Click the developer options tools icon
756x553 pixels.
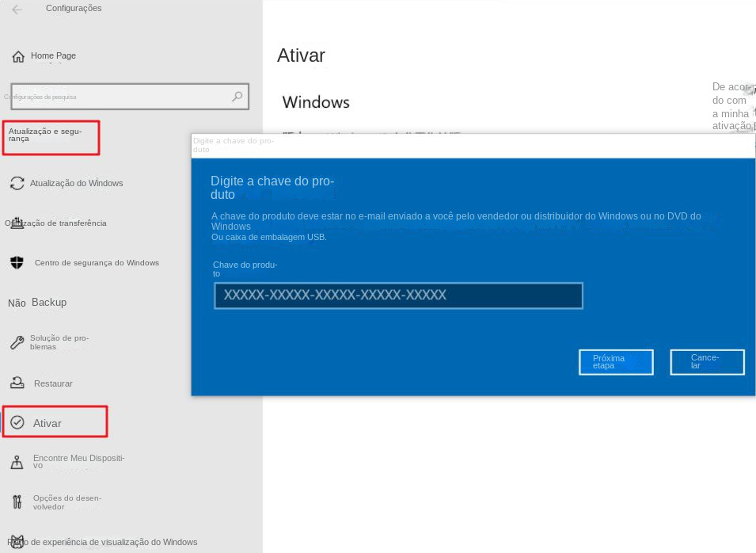17,502
